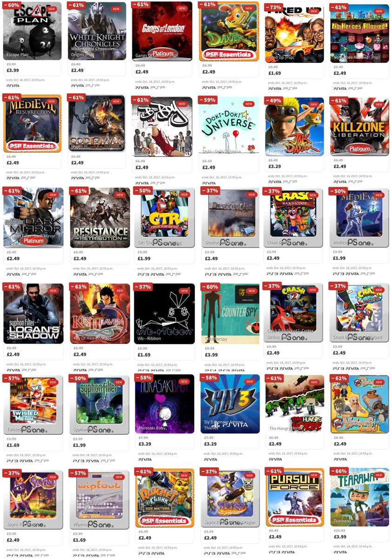Open the Gangs of London tile
Viewport: 392px width, 558px height.
(x=162, y=32)
